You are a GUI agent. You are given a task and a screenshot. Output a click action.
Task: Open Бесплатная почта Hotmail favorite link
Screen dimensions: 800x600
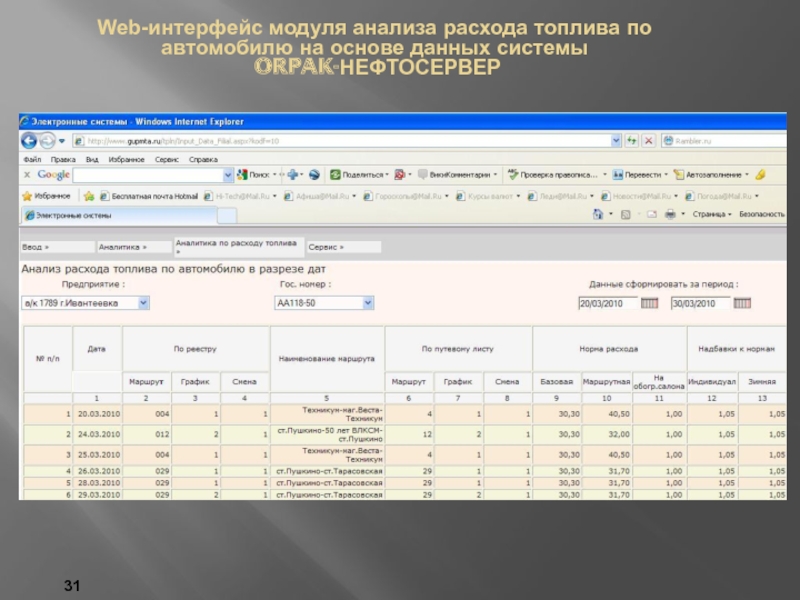149,196
